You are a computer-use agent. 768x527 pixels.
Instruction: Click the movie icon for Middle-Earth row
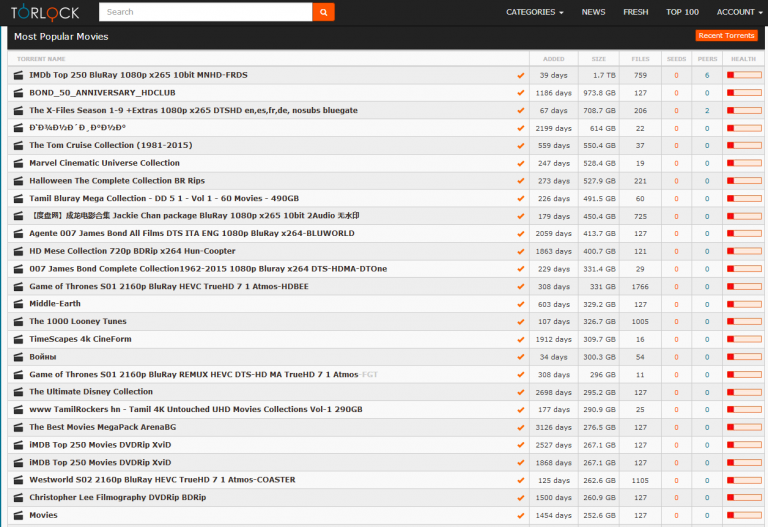point(18,304)
